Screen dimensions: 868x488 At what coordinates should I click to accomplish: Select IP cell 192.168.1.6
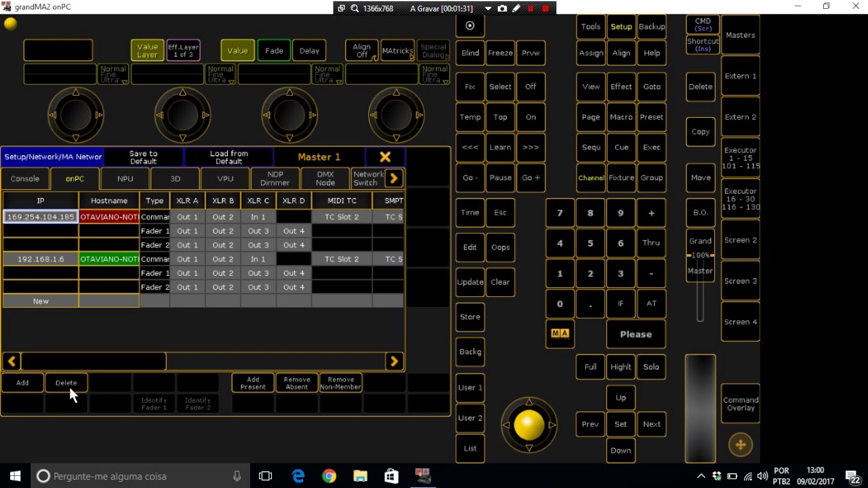coord(41,259)
